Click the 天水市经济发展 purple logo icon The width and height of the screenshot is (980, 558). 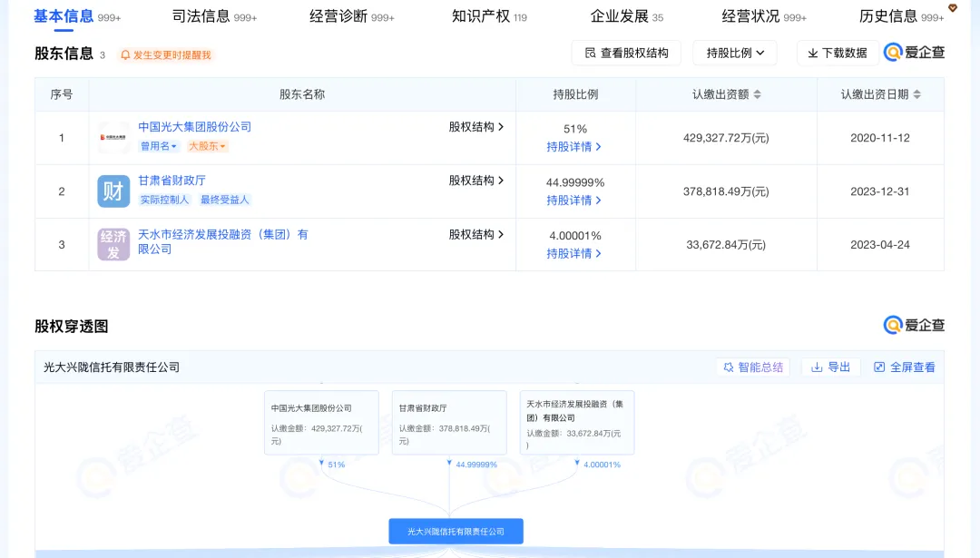pos(113,244)
